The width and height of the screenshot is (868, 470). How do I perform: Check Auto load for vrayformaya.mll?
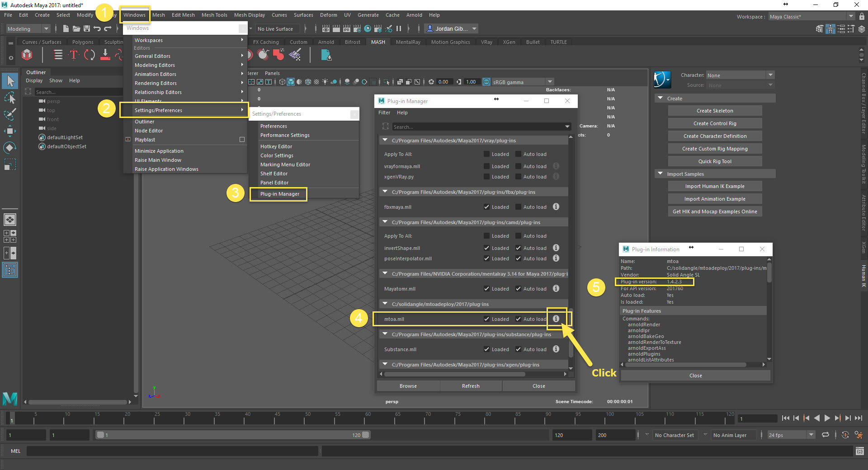coord(519,166)
